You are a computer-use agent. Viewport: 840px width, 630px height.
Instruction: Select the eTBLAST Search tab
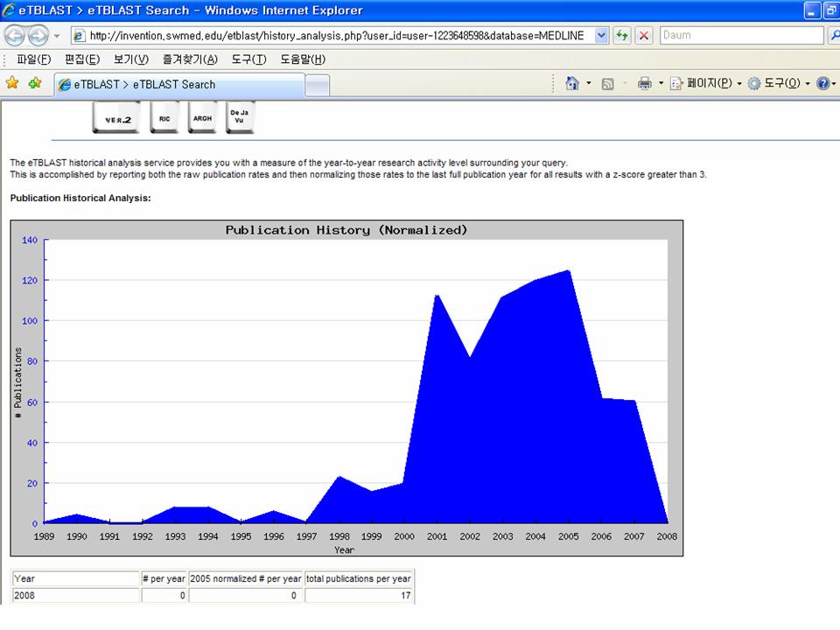(x=179, y=85)
